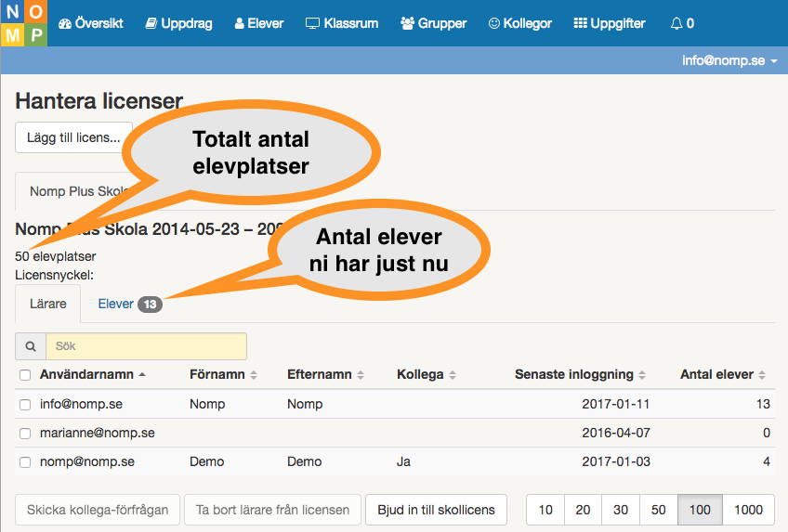This screenshot has height=532, width=788.
Task: Navigate to Grupper in the navbar
Action: click(x=433, y=23)
